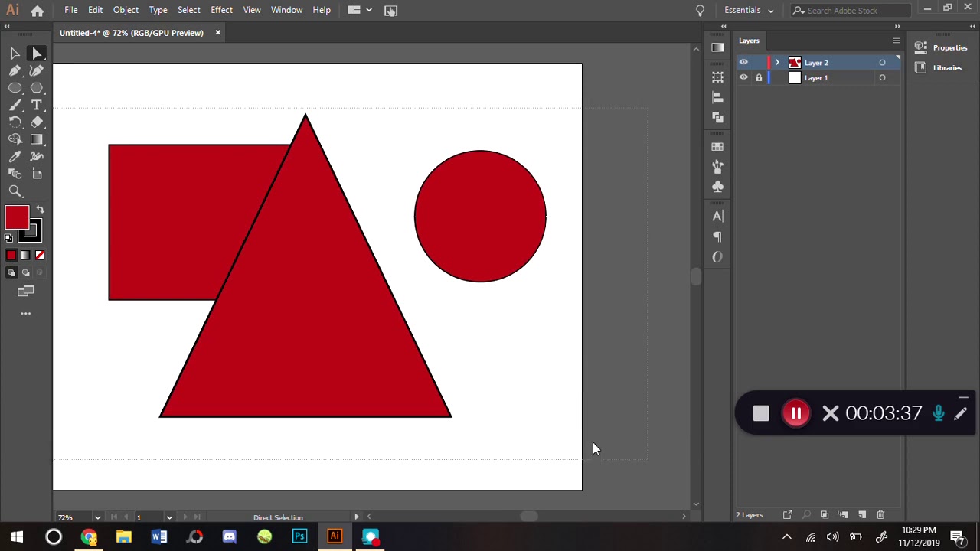This screenshot has width=980, height=551.
Task: Switch to Draw Normal mode
Action: (11, 272)
